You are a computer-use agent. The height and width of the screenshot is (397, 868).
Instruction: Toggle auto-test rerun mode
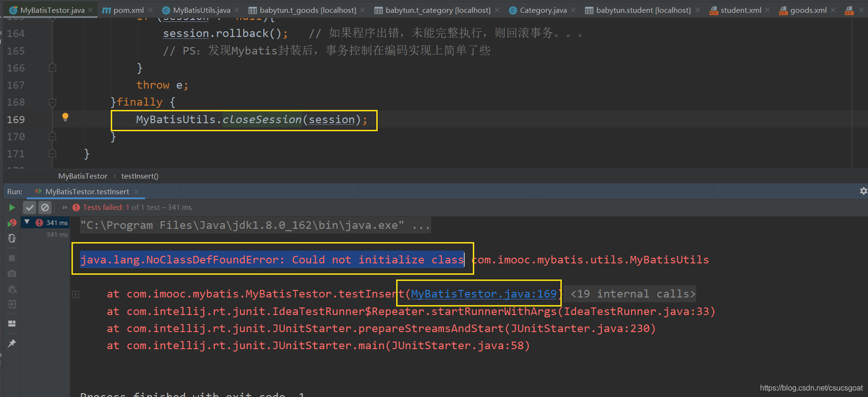(12, 238)
